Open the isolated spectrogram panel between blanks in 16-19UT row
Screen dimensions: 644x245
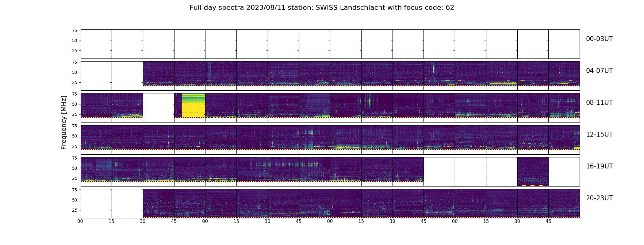(533, 171)
